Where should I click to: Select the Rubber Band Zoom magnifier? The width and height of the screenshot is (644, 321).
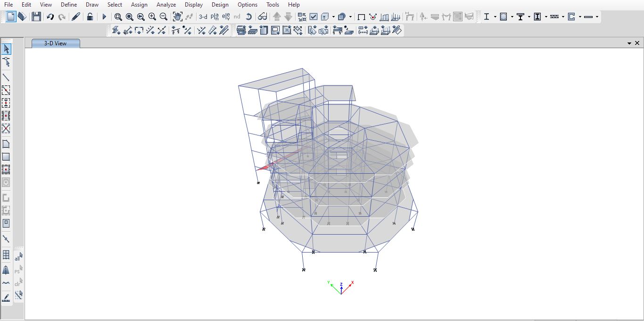(x=118, y=17)
